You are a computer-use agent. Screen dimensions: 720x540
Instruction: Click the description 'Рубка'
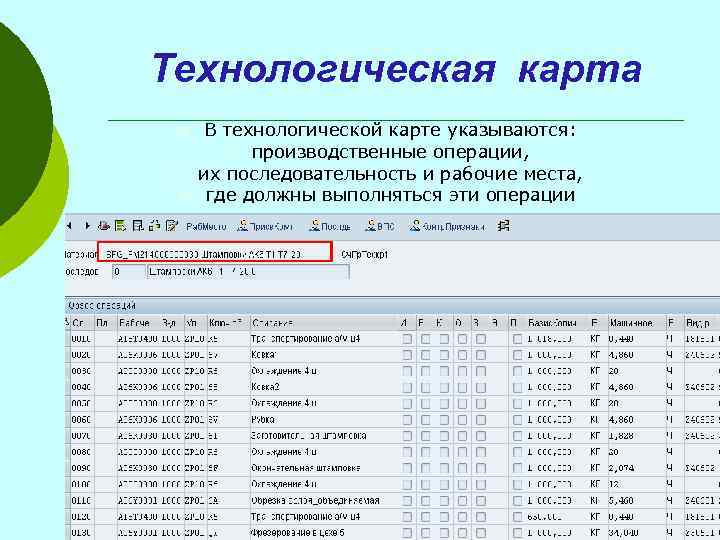click(263, 420)
